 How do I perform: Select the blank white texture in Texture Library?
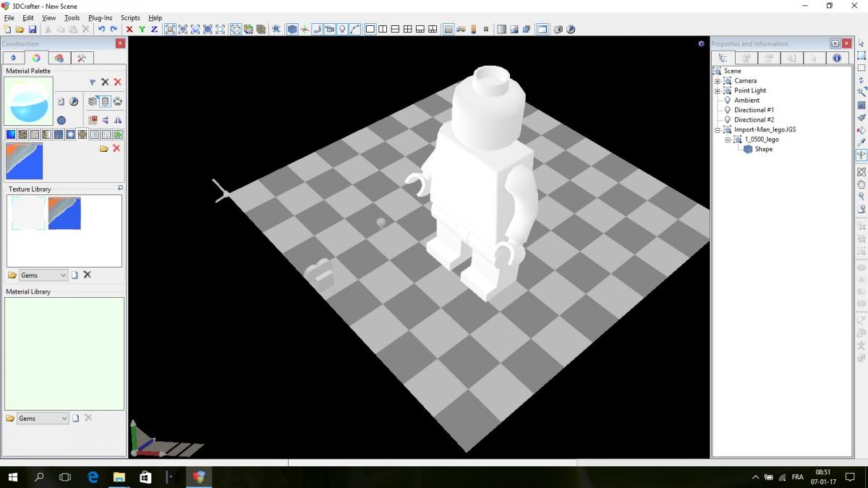click(x=28, y=213)
